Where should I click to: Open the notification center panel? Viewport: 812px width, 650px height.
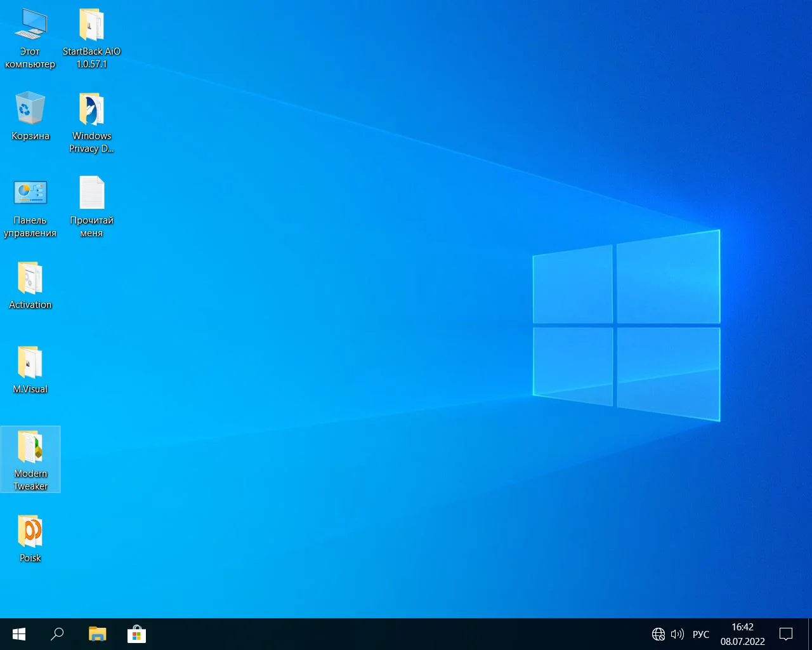[x=786, y=634]
